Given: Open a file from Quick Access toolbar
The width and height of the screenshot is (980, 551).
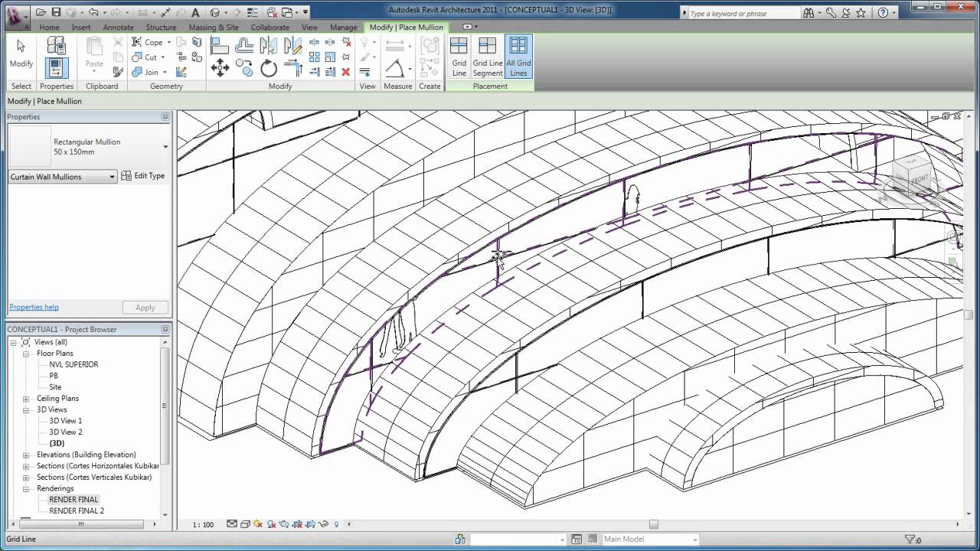Looking at the screenshot, I should click(41, 12).
